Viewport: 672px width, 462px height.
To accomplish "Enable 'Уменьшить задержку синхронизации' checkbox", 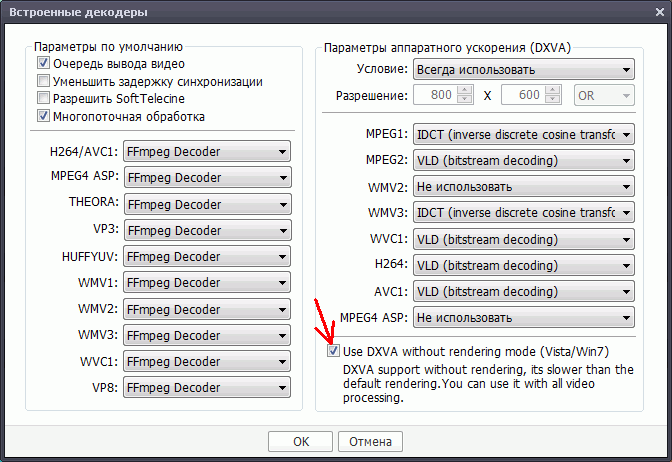I will 43,81.
